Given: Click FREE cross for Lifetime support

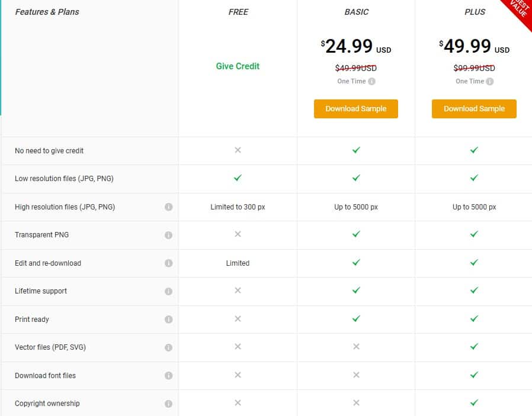Looking at the screenshot, I should click(x=238, y=291).
